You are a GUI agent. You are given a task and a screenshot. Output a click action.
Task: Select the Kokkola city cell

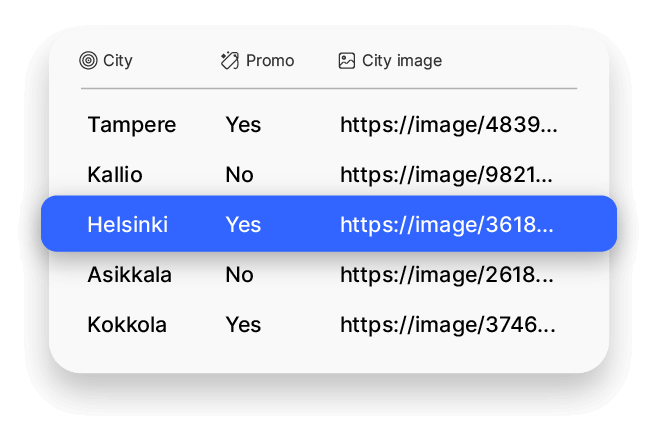click(127, 325)
